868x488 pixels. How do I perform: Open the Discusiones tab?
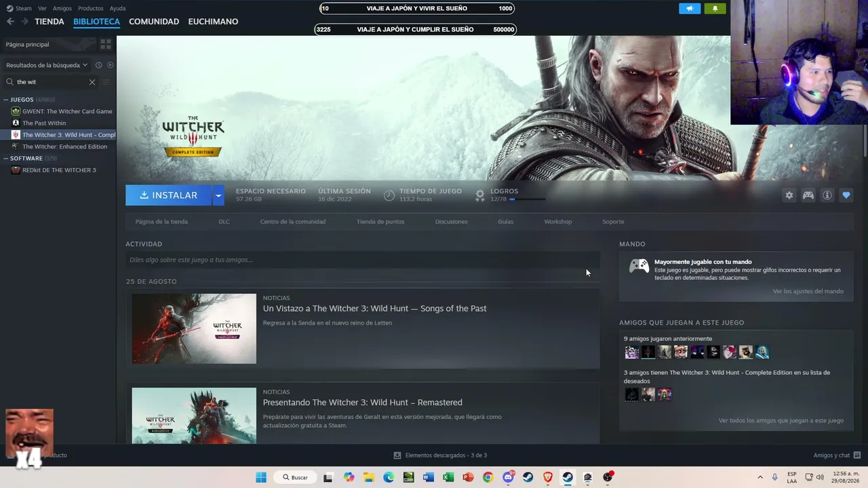click(452, 222)
